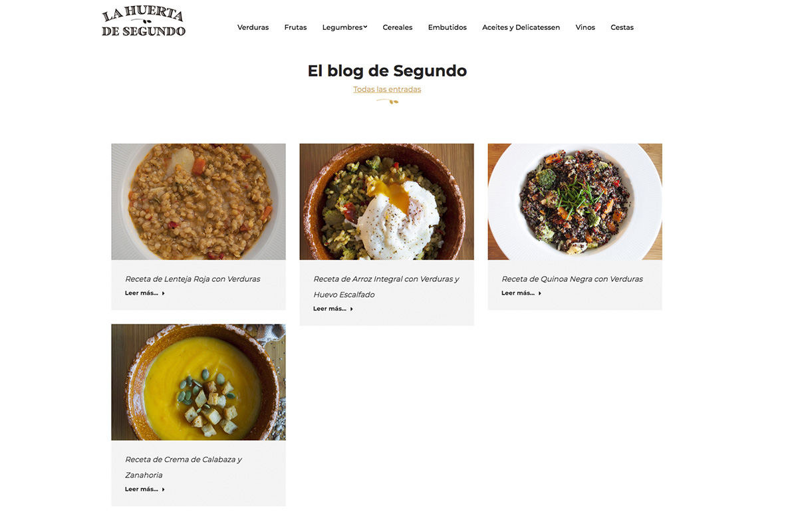
Task: Open the poached egg rice photo
Action: pyautogui.click(x=386, y=201)
